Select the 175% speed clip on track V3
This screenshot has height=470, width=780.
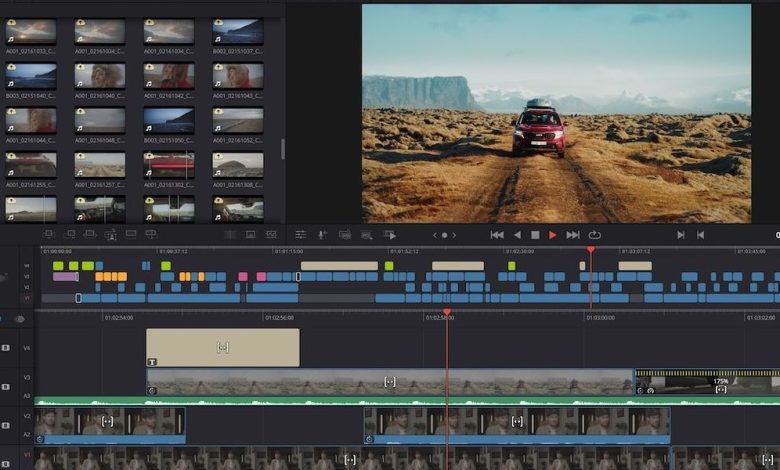coord(708,382)
